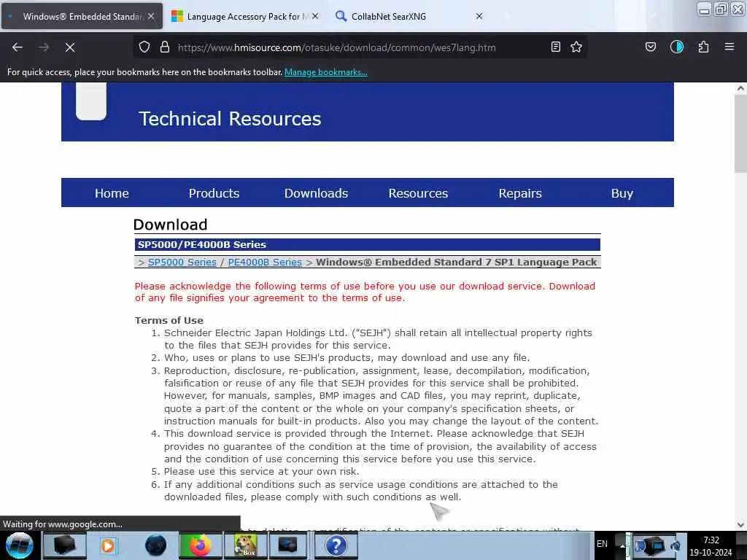Click the disabled forward arrow
The image size is (747, 560).
[x=43, y=47]
